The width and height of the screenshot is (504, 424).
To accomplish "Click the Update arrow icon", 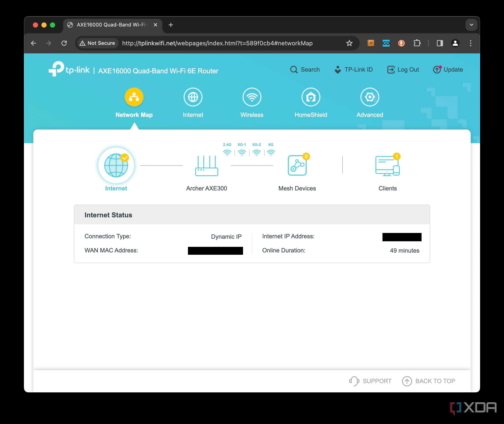I will click(x=437, y=69).
